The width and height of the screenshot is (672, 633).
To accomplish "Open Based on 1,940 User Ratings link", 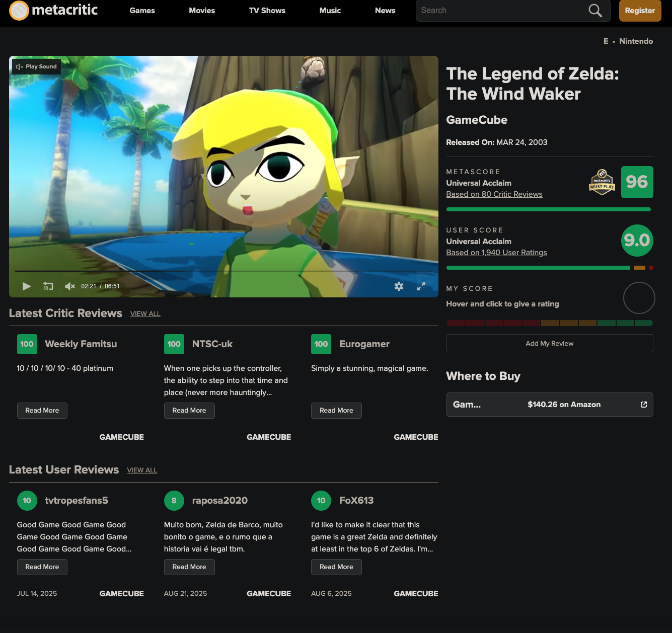I will pos(496,253).
